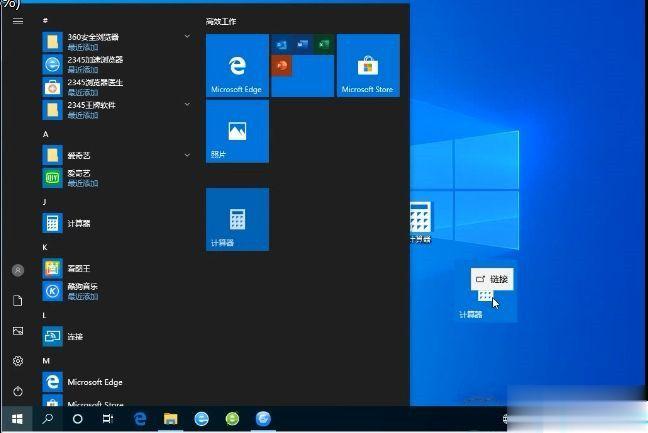
Task: Open the Excel icon in Office tile
Action: [324, 44]
